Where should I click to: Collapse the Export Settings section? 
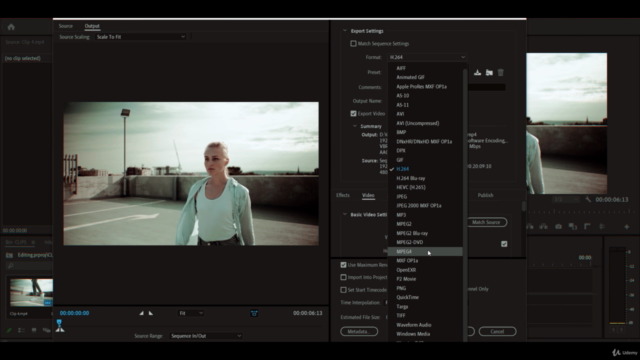tap(345, 31)
